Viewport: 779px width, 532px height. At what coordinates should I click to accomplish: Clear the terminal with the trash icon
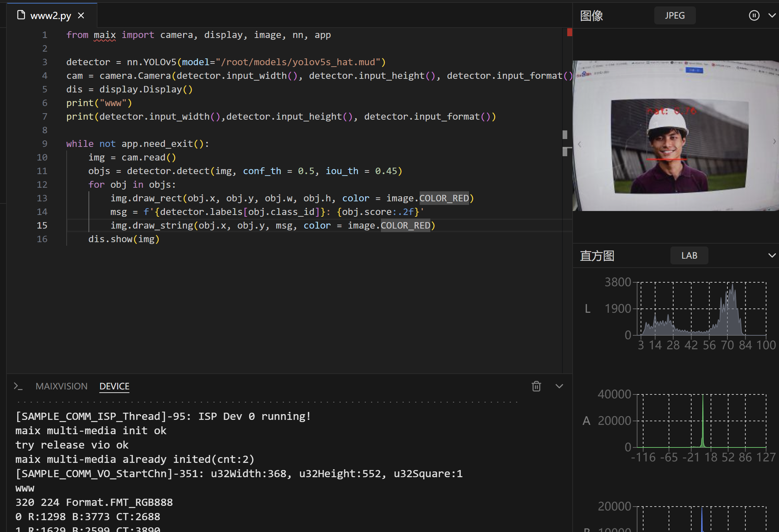coord(536,386)
